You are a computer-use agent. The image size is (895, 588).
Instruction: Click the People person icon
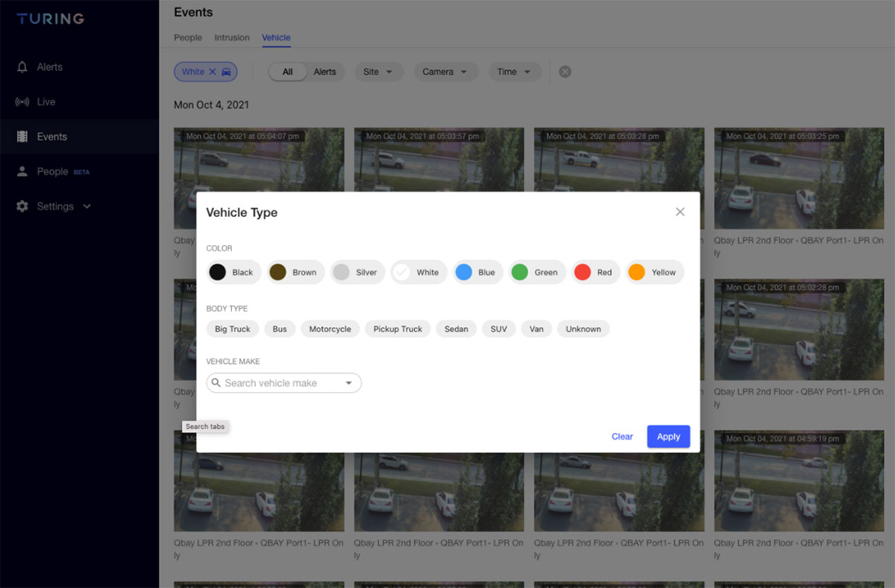click(22, 171)
